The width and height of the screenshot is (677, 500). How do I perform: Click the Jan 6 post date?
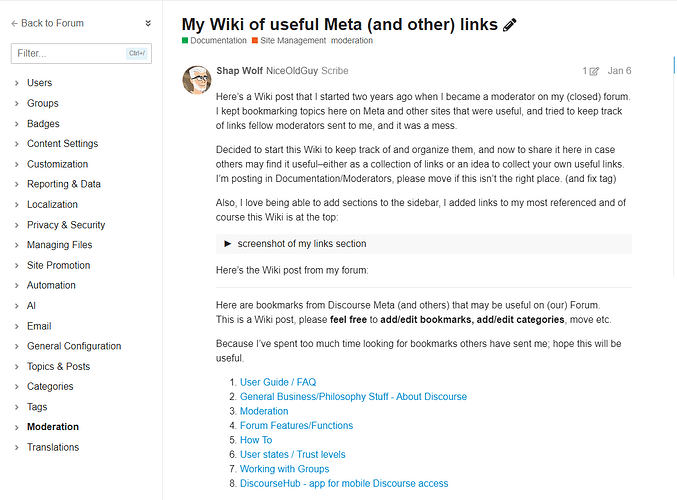tap(619, 71)
